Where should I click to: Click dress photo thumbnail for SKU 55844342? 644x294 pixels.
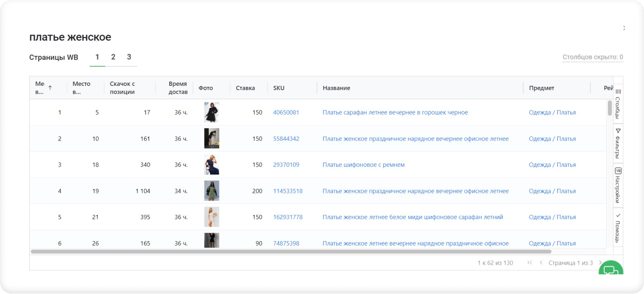[211, 139]
